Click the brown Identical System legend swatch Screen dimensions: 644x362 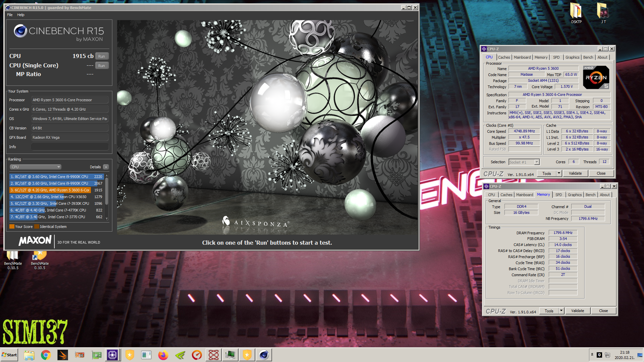click(37, 227)
